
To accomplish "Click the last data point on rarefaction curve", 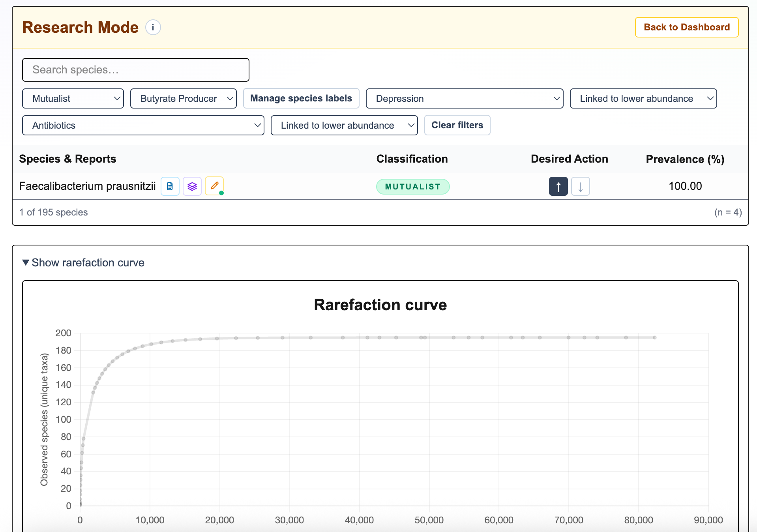I will [654, 337].
